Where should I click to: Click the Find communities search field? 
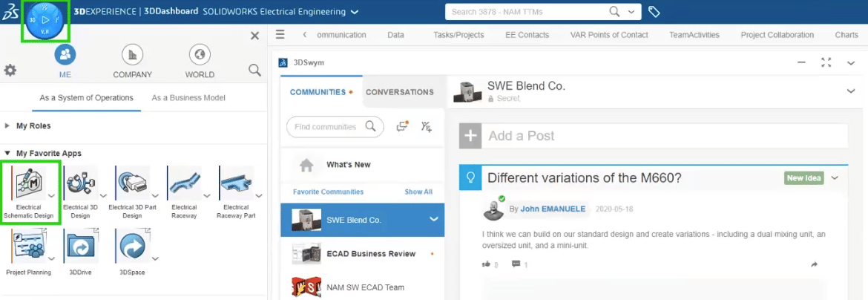pyautogui.click(x=326, y=127)
